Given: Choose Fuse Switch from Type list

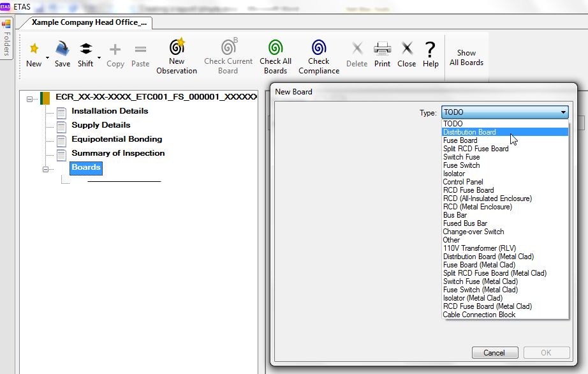Looking at the screenshot, I should (x=505, y=165).
